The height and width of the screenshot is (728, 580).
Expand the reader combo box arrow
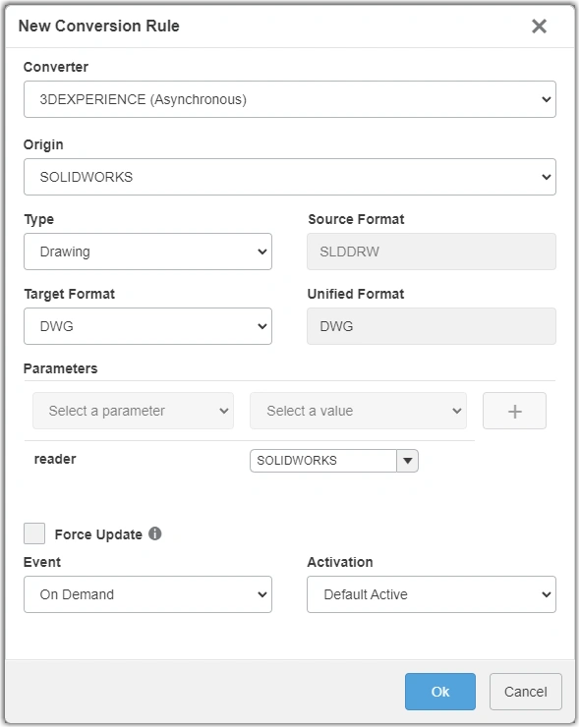(x=408, y=461)
